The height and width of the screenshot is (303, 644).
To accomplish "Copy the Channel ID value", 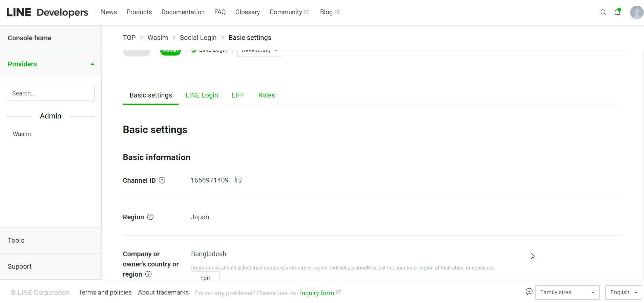I will [x=238, y=180].
